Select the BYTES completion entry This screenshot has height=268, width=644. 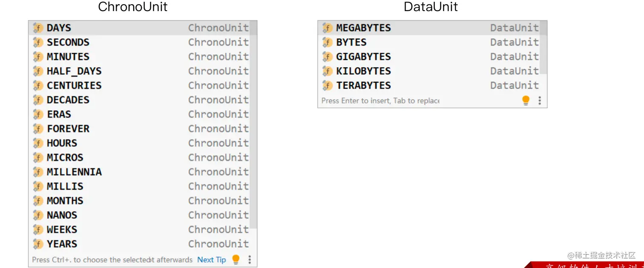tap(429, 42)
